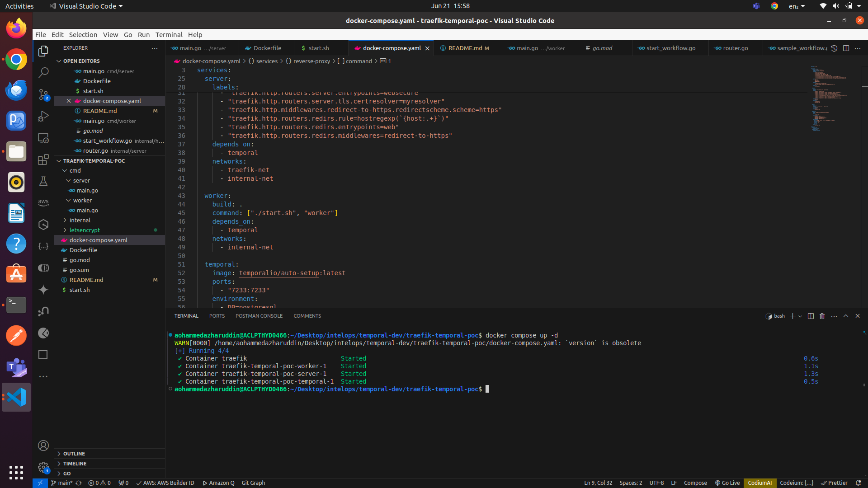Open Google Chrome from the dock
This screenshot has width=868, height=488.
pos(16,59)
